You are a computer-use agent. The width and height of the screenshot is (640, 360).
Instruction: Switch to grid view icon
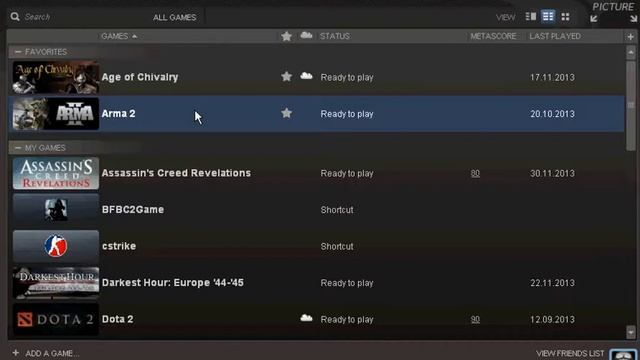pyautogui.click(x=565, y=17)
